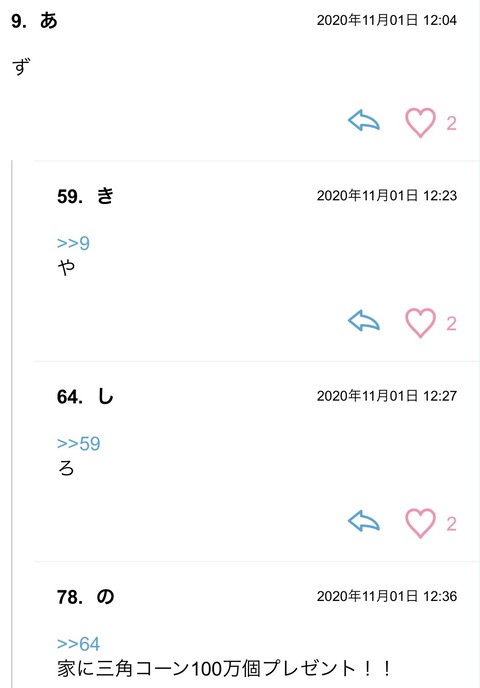Click the reply arrow on comment 9
The height and width of the screenshot is (688, 480).
(364, 121)
